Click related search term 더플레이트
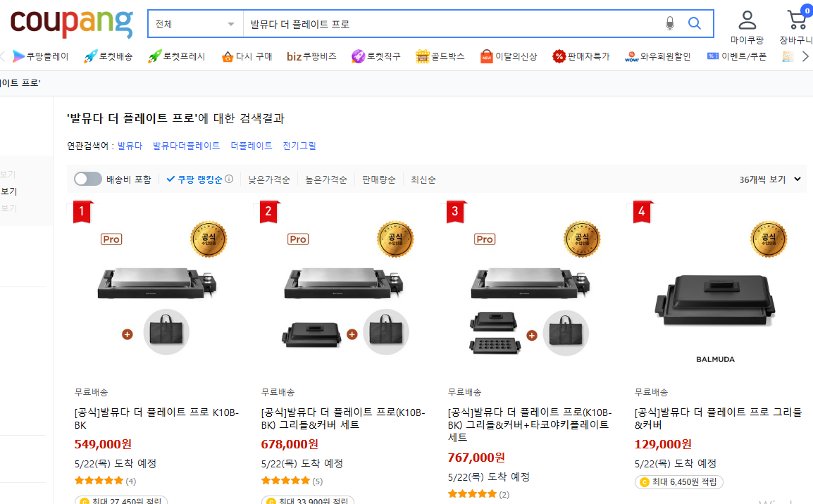813x504 pixels. pos(252,146)
